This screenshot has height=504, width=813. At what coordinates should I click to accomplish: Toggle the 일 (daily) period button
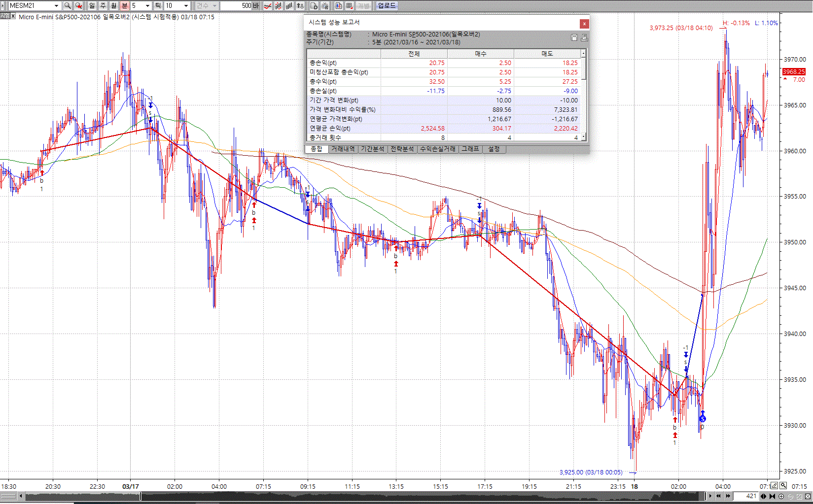pos(92,5)
